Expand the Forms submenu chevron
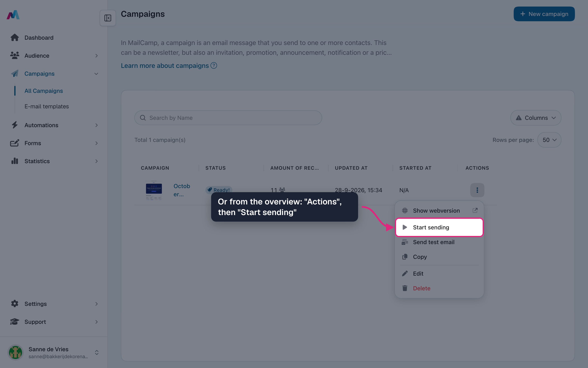This screenshot has height=368, width=588. click(x=96, y=143)
